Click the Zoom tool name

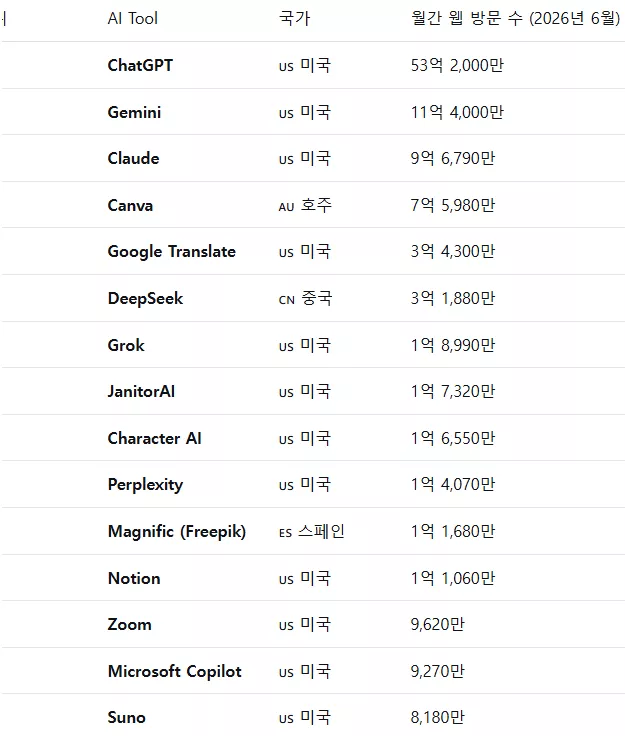point(130,624)
